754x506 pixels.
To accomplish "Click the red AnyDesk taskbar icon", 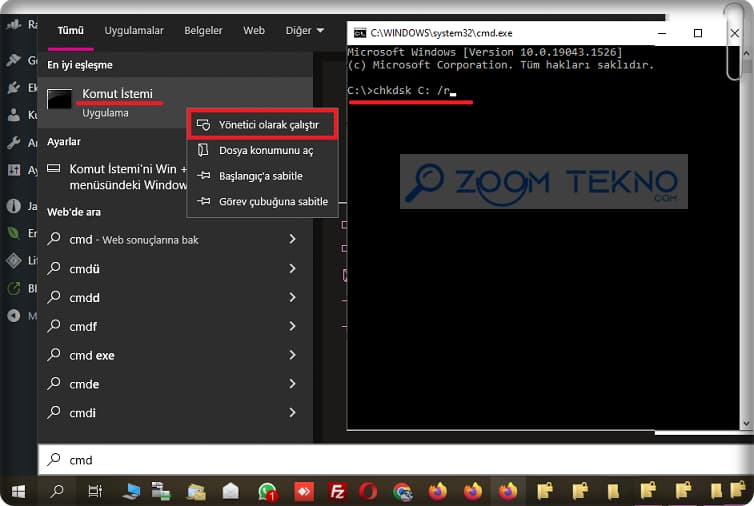I will point(304,492).
